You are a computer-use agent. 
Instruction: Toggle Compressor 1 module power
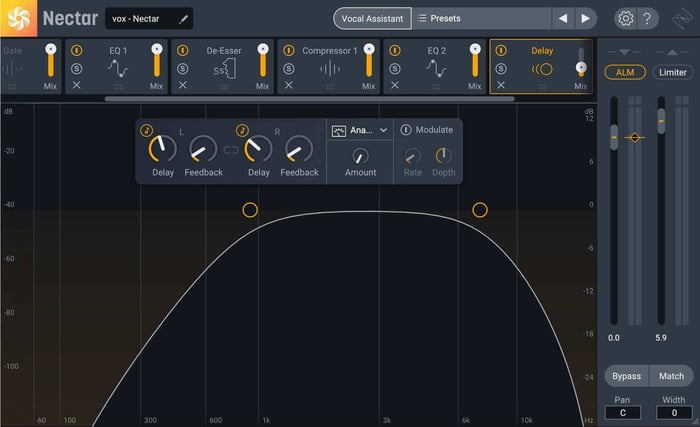[289, 50]
